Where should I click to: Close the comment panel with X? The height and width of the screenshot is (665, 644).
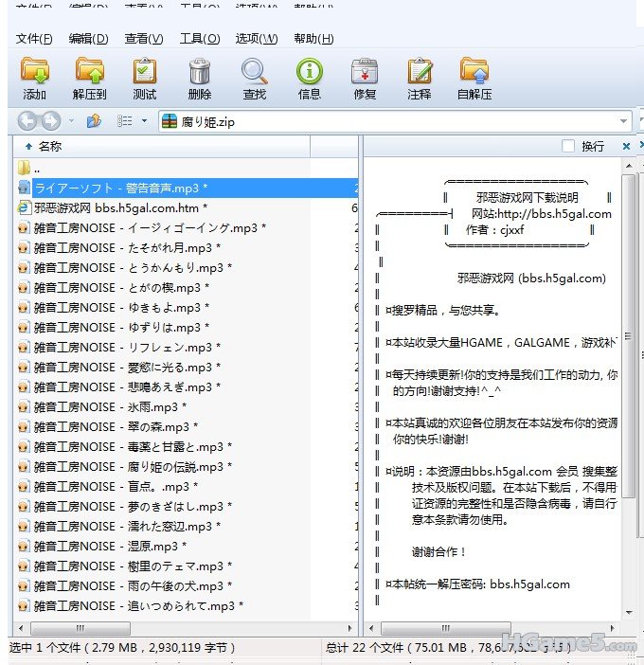626,146
